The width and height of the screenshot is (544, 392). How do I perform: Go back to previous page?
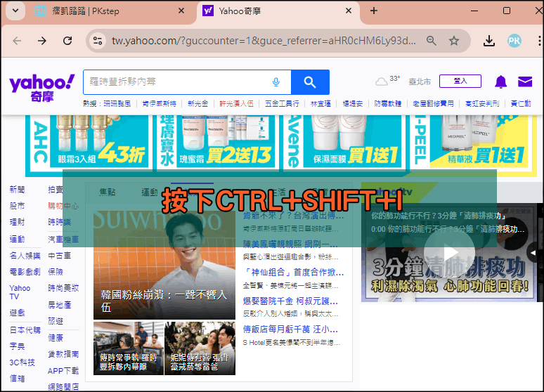[17, 41]
